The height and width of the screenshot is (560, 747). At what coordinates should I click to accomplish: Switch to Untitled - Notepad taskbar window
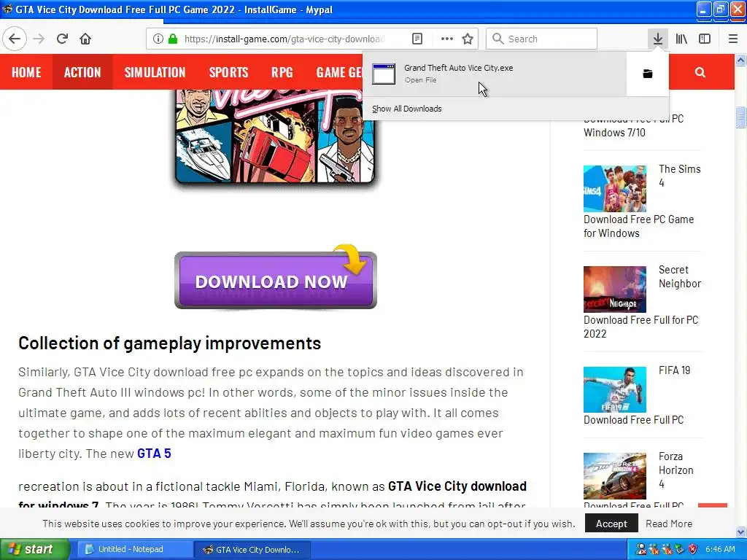point(134,550)
